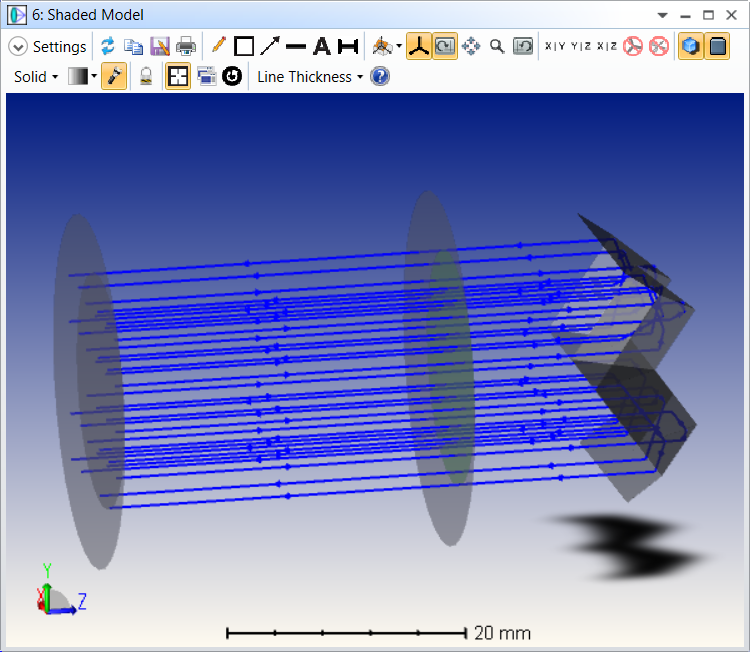Switch to Y|Z plane view
The height and width of the screenshot is (652, 750).
581,46
